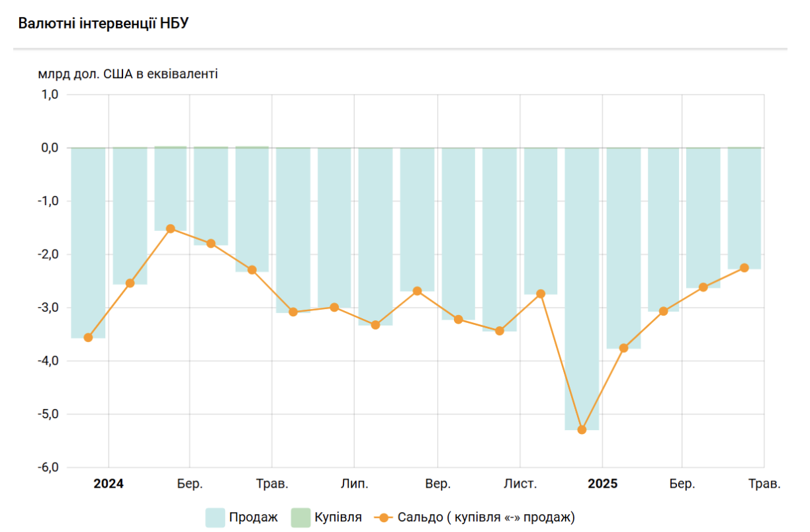This screenshot has width=810, height=532.
Task: Click the light-blue Продаж legend swatch
Action: pyautogui.click(x=215, y=517)
